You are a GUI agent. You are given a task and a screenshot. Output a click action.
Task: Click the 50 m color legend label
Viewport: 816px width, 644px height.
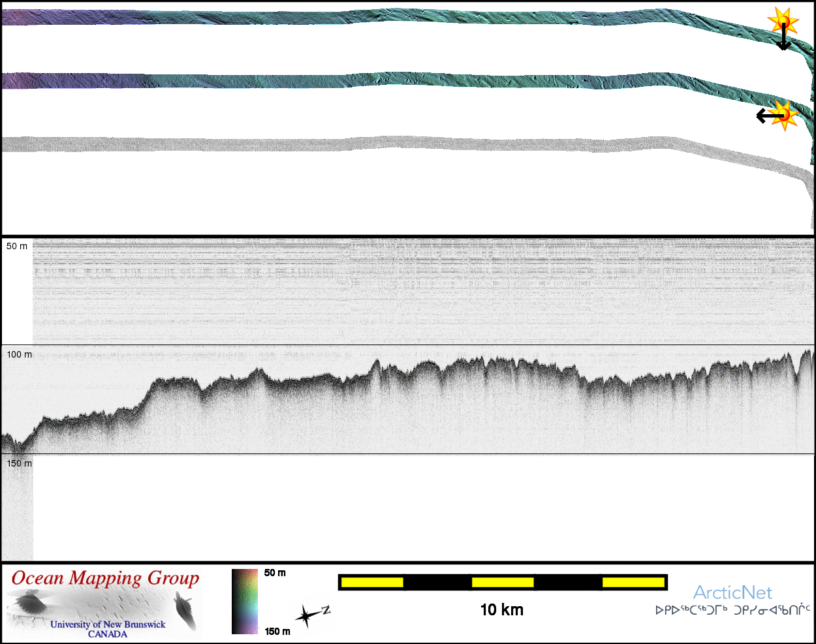(275, 573)
